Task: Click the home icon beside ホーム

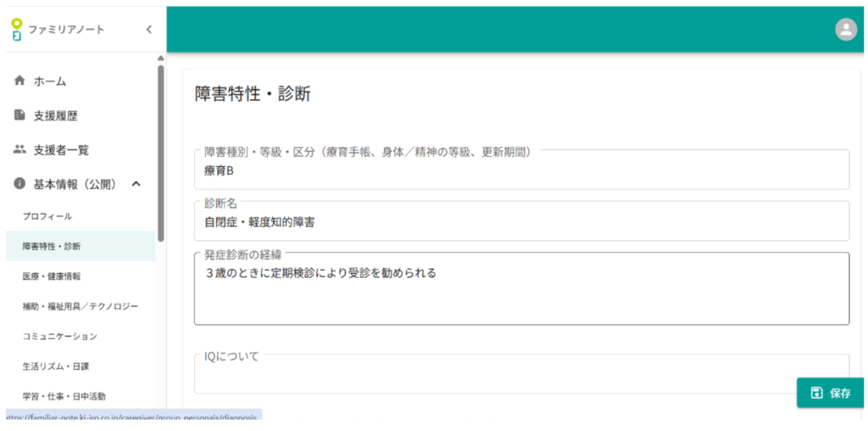Action: pos(19,81)
